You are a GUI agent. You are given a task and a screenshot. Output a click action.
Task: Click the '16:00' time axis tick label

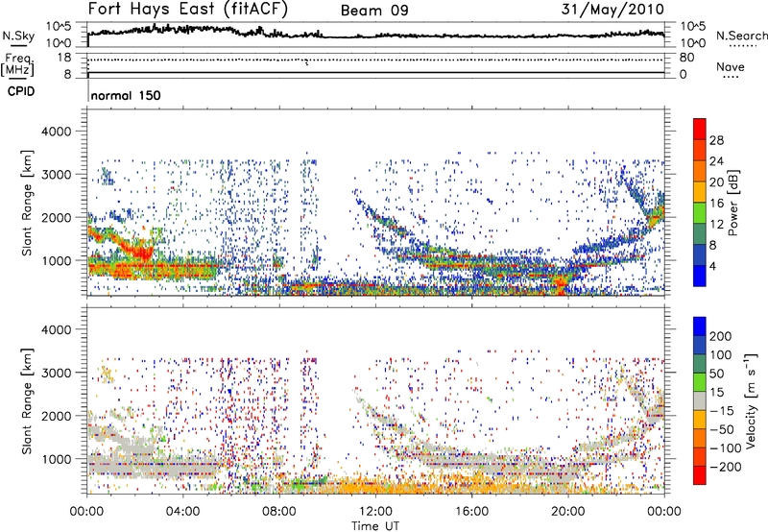[471, 512]
